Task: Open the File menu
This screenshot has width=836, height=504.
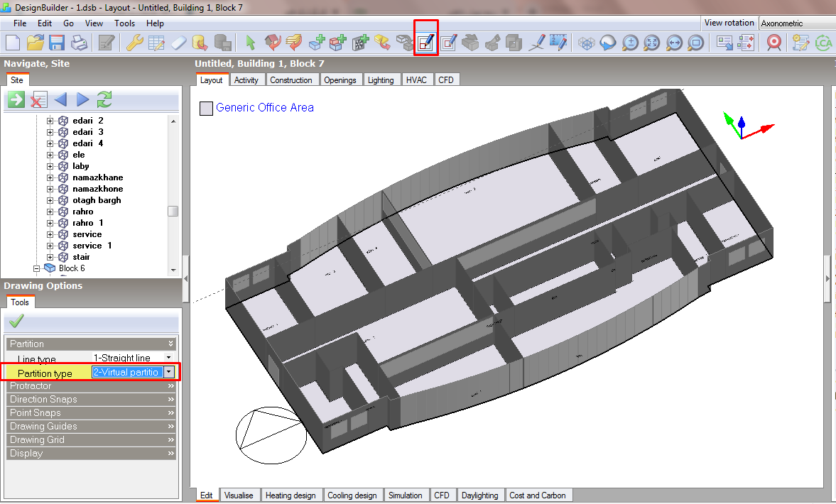Action: click(20, 23)
